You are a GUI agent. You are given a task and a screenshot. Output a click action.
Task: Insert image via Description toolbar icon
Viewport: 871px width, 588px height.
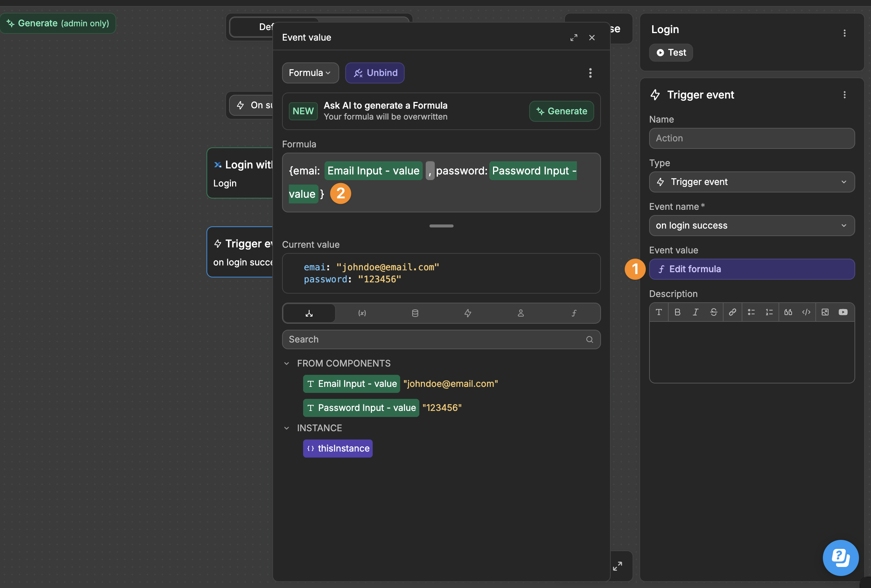(825, 312)
